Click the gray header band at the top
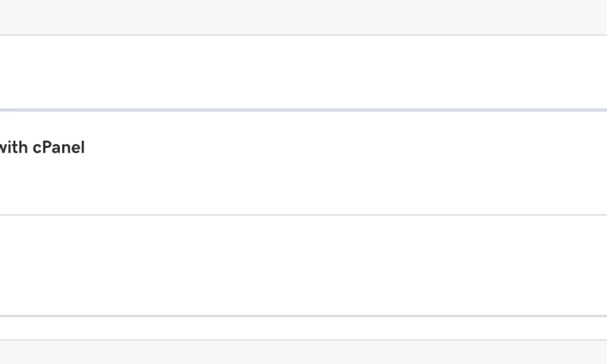This screenshot has height=364, width=607. click(x=303, y=17)
